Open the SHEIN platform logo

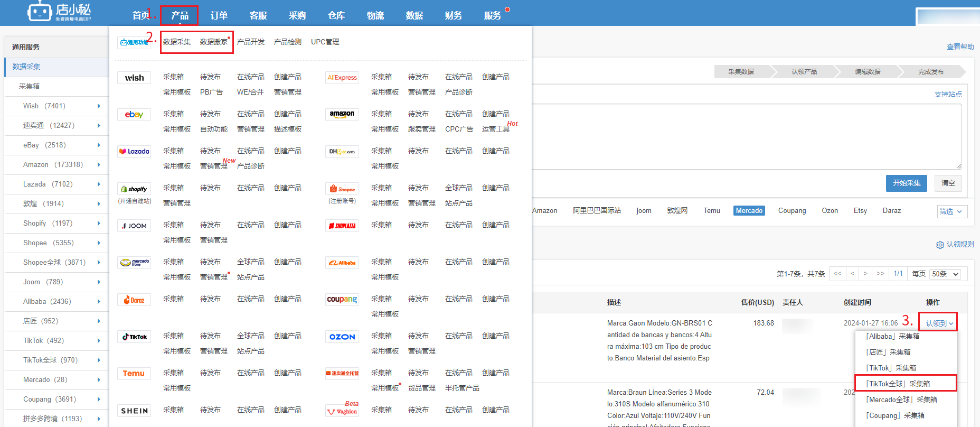pyautogui.click(x=134, y=411)
